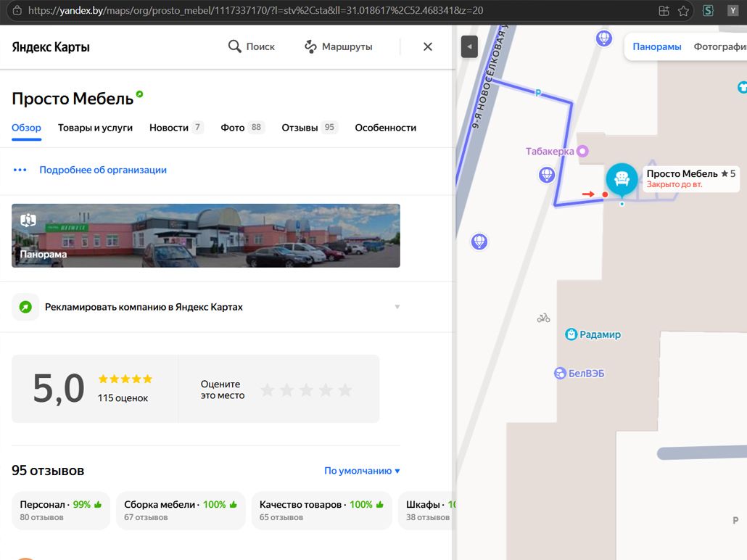
Task: Open the Фото tab
Action: (242, 128)
